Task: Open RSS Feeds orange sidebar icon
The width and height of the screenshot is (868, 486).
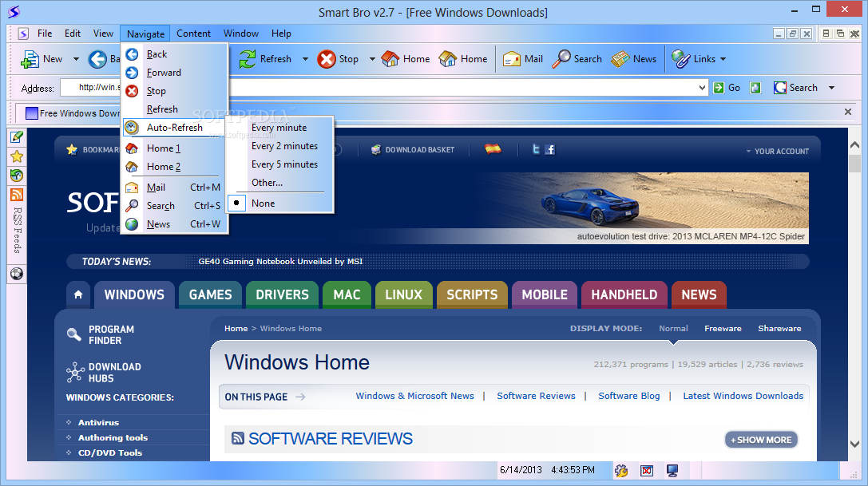Action: [x=17, y=194]
